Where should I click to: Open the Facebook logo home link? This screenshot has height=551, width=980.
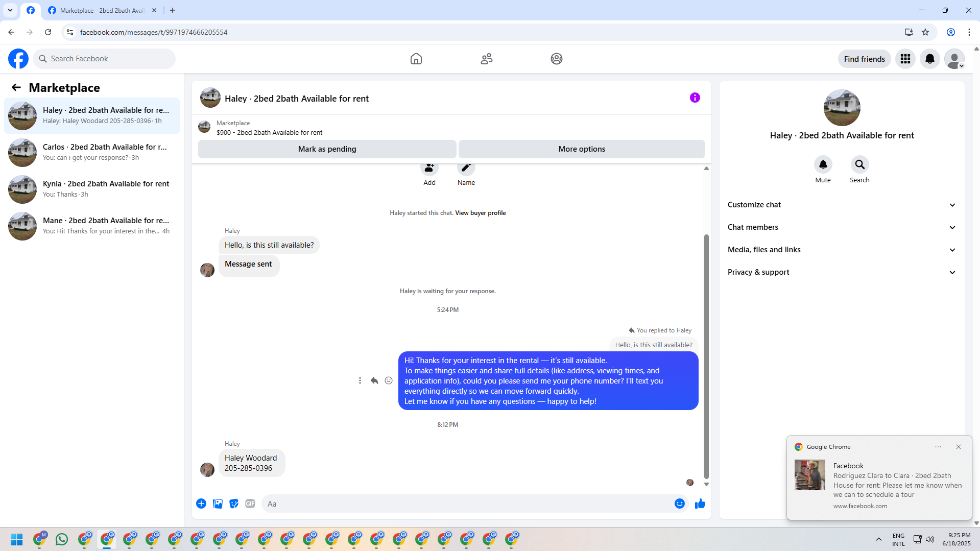(x=18, y=59)
